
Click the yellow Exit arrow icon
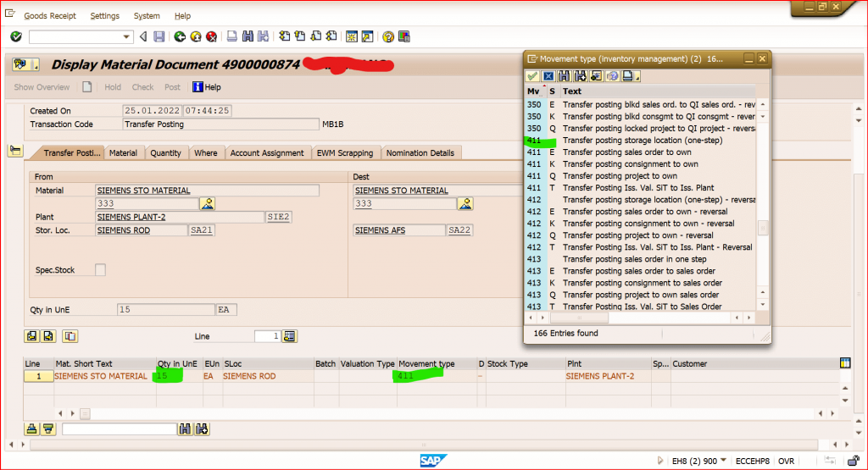(x=196, y=36)
